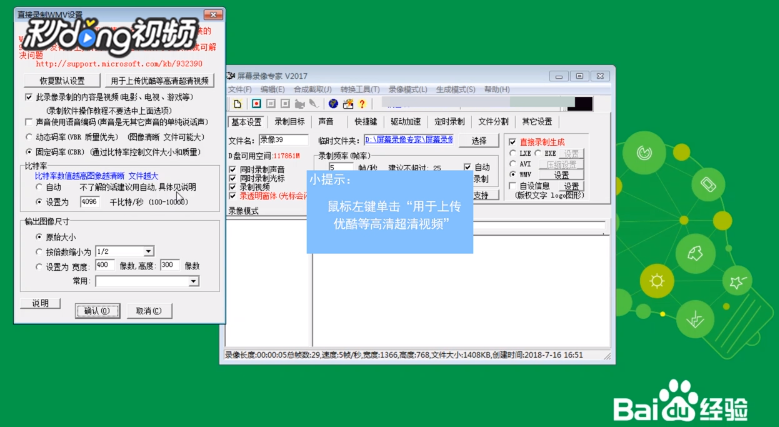Open the globe website icon in toolbar
779x427 pixels.
tap(333, 103)
